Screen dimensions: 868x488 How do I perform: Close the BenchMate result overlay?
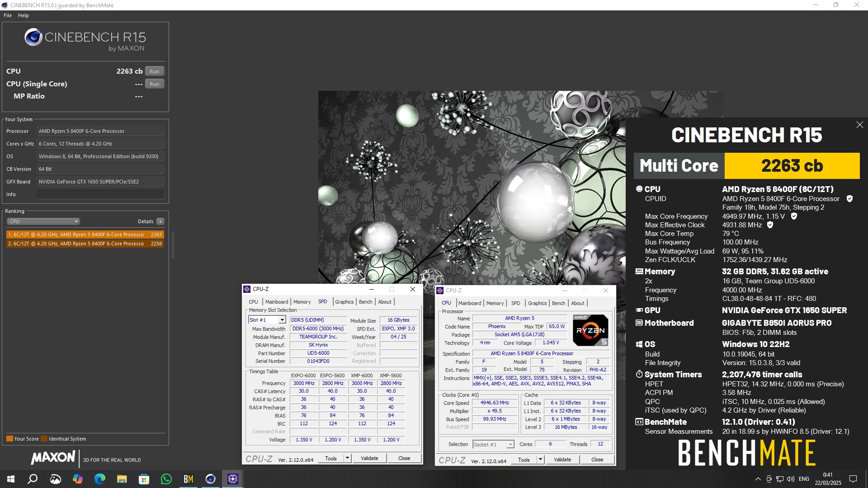coord(859,125)
